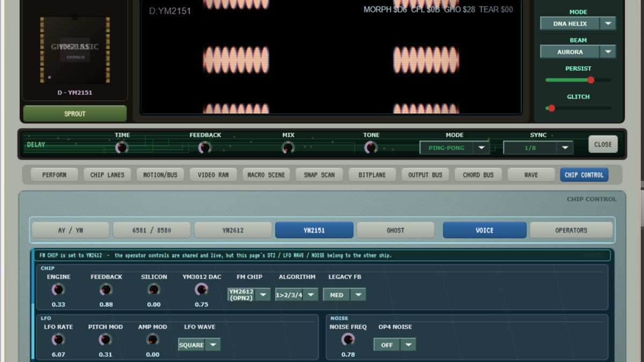The image size is (644, 362).
Task: Turn the ENGINE knob
Action: point(58,290)
